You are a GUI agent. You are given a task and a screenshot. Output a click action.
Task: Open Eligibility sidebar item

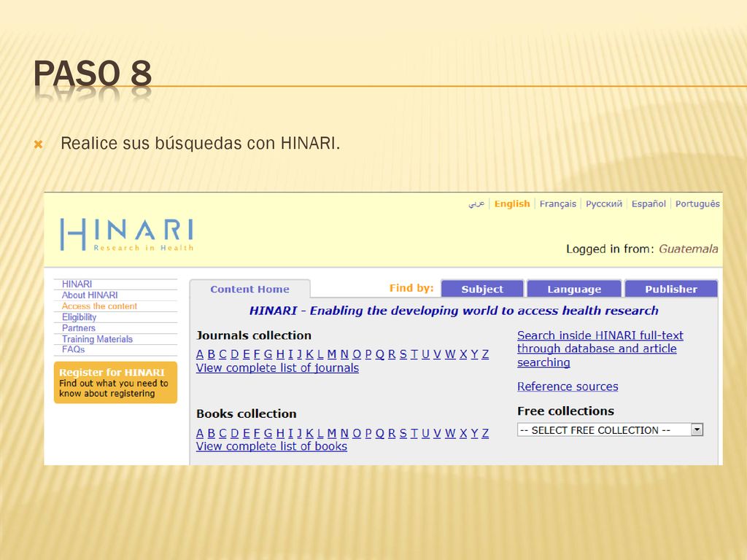(x=79, y=317)
